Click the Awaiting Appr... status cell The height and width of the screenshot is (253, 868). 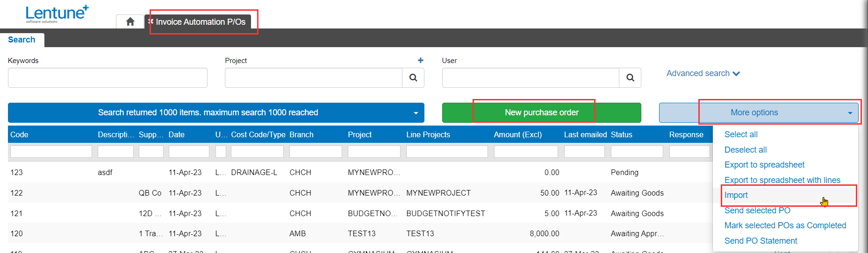pos(637,233)
